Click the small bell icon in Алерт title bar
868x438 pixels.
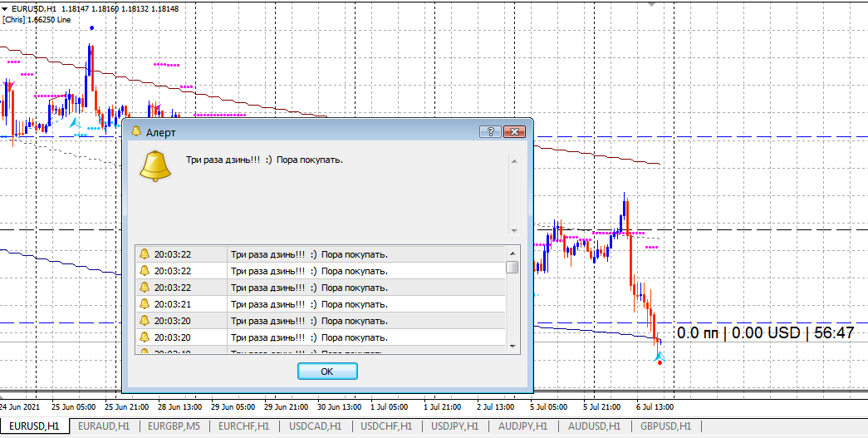(x=136, y=132)
